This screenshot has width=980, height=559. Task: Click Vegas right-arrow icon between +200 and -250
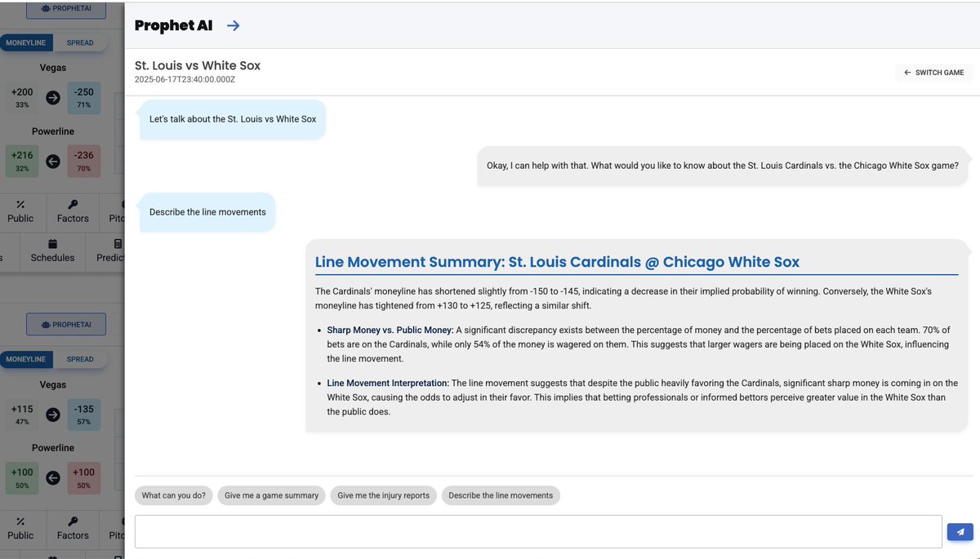(53, 98)
